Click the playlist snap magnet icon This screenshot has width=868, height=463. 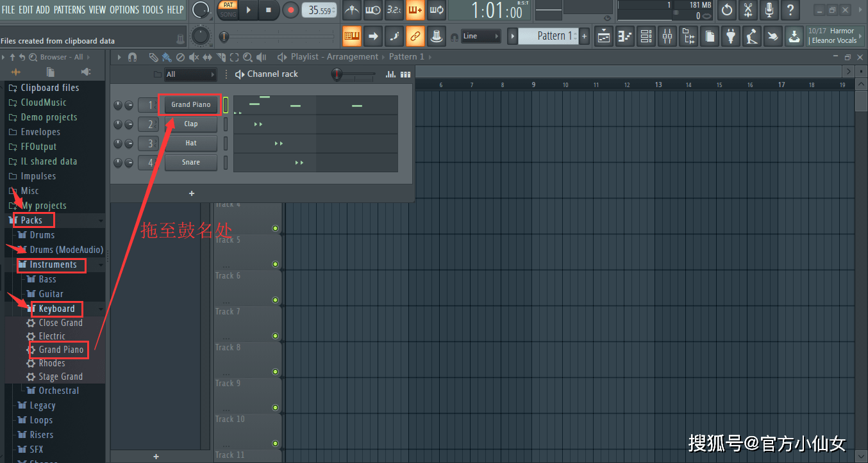132,57
